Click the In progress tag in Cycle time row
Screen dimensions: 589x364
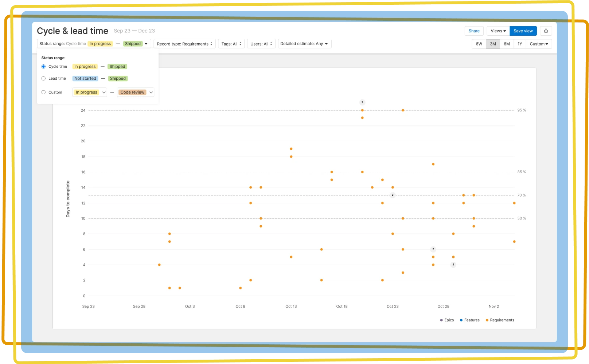tap(85, 67)
